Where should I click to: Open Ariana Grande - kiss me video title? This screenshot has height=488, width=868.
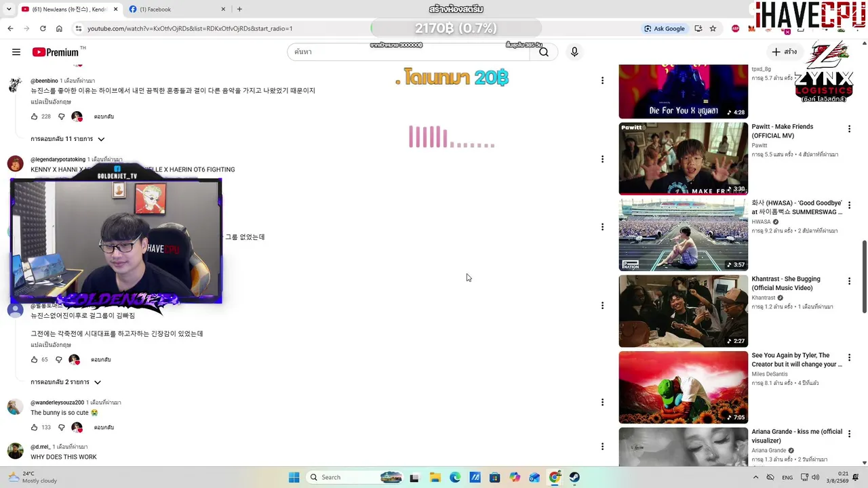(797, 436)
